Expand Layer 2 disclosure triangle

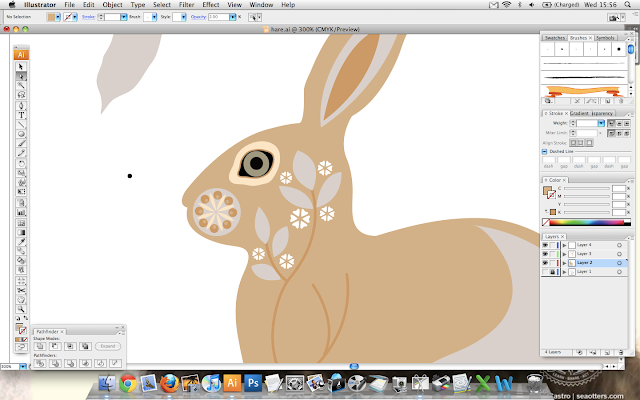pyautogui.click(x=564, y=263)
